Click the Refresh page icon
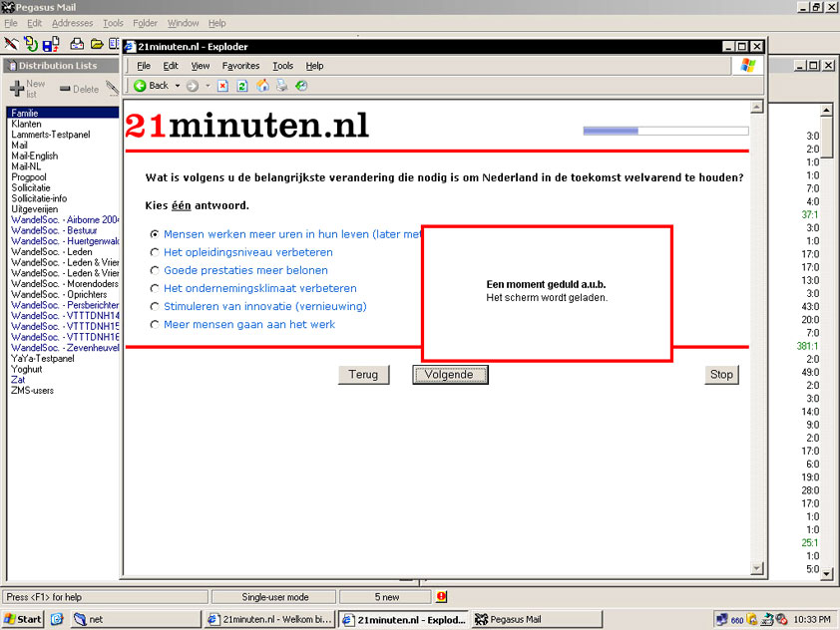 tap(242, 86)
